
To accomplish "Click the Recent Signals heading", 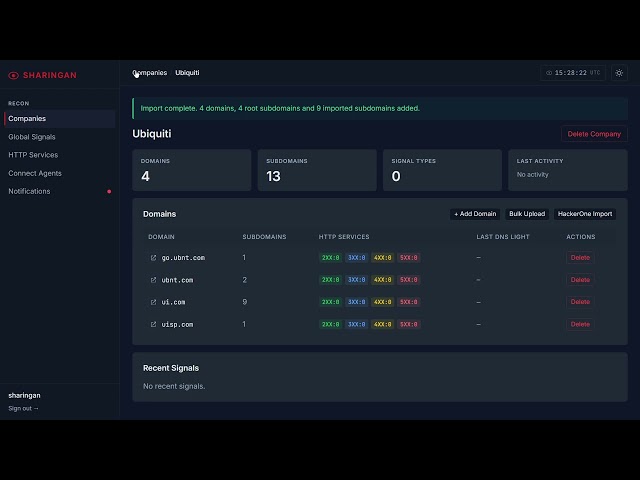I will click(x=171, y=368).
